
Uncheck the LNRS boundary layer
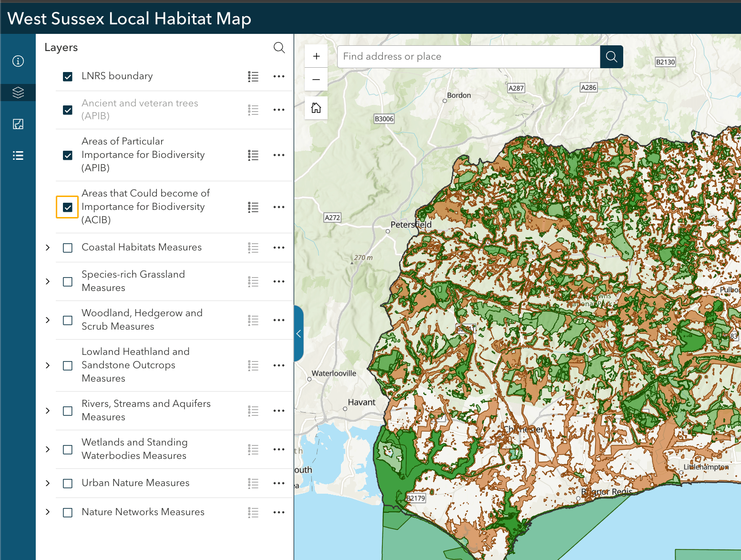[x=68, y=76]
